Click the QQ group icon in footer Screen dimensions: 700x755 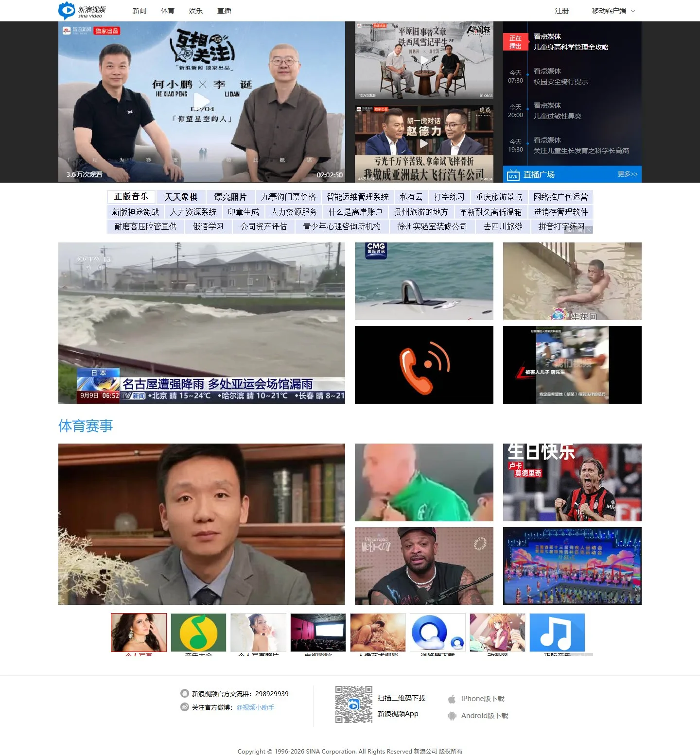[184, 693]
